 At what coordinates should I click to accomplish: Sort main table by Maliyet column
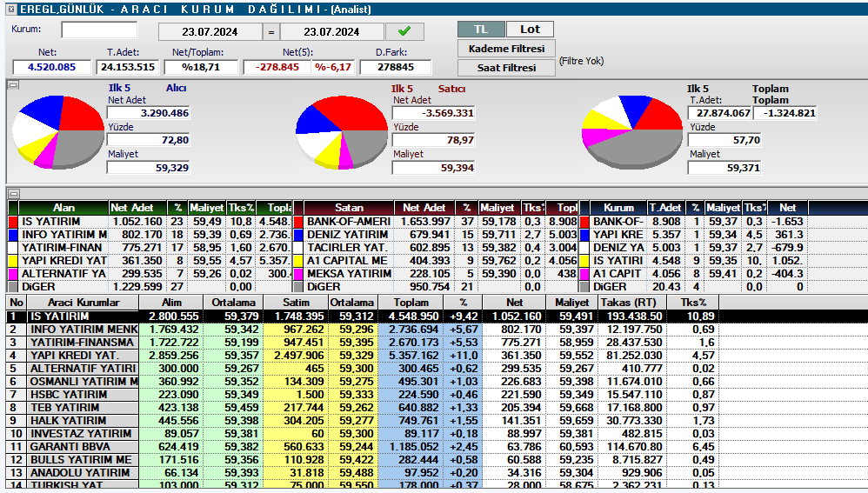[x=571, y=302]
